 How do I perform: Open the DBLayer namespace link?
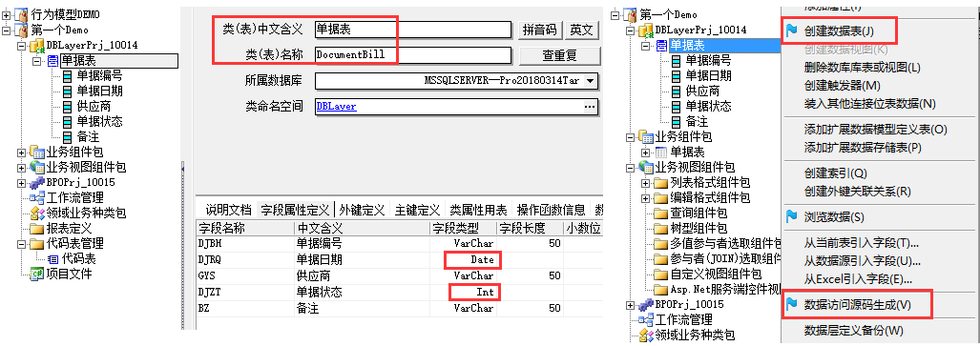(x=336, y=106)
